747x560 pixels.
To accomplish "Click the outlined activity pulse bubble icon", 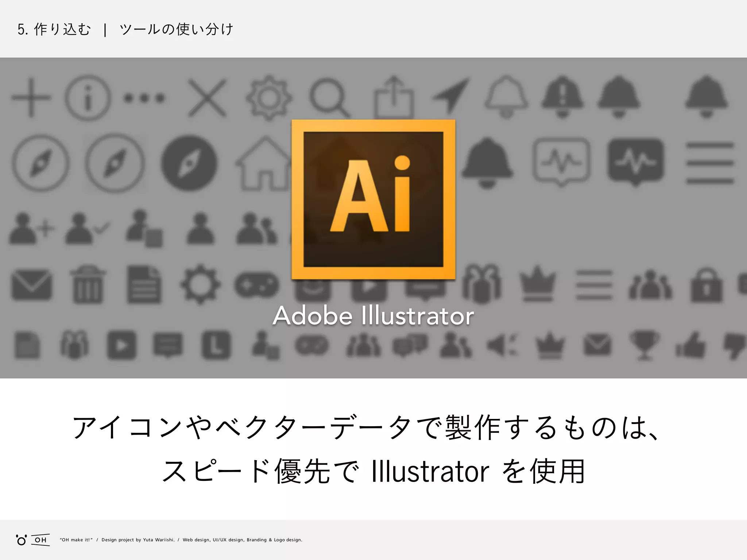I will point(561,162).
